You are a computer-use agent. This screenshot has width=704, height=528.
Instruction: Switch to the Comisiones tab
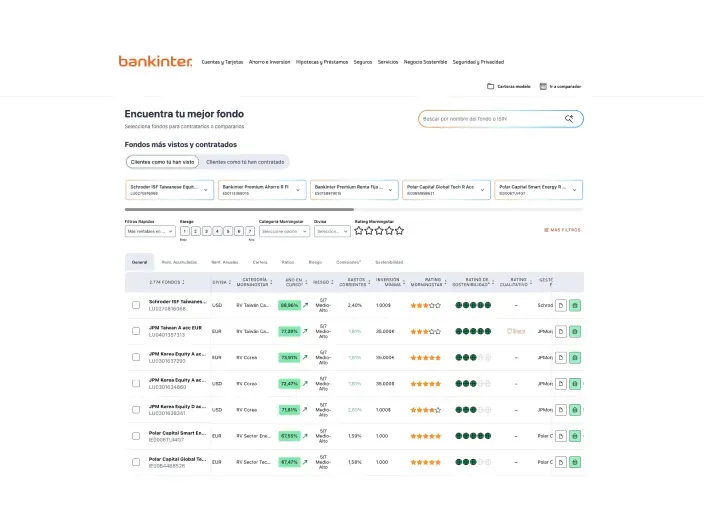pos(348,262)
